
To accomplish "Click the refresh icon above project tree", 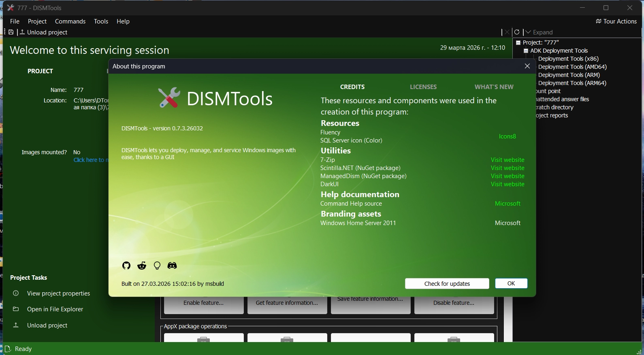I will coord(517,32).
